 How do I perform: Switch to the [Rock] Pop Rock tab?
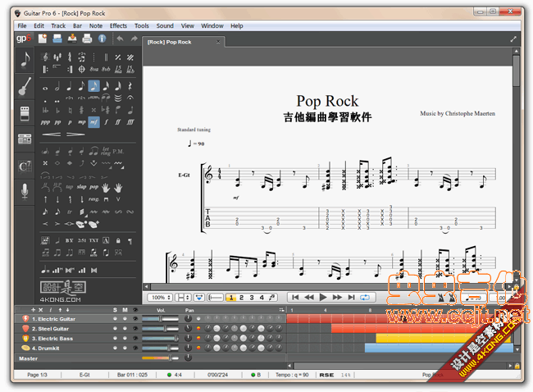click(169, 42)
